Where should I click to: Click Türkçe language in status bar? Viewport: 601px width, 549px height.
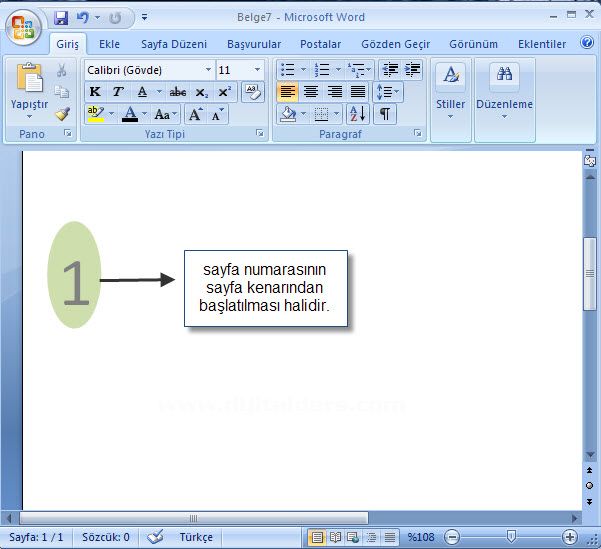click(x=196, y=537)
